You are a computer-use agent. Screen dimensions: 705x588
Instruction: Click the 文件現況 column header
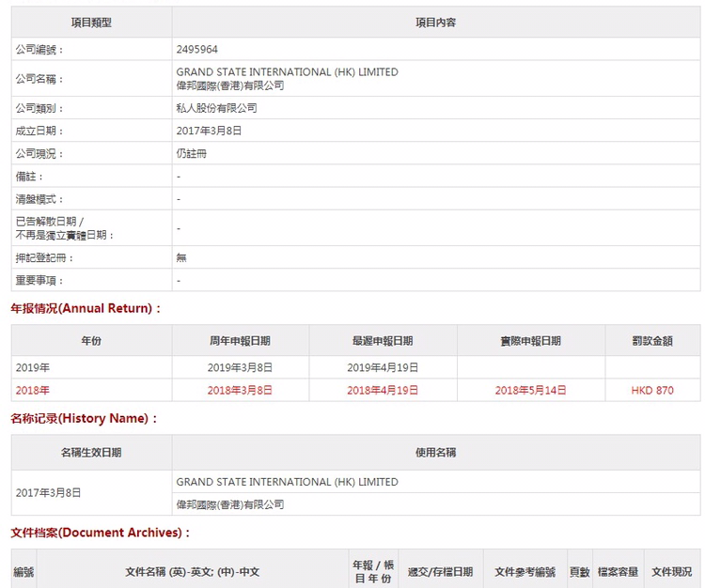tap(672, 572)
